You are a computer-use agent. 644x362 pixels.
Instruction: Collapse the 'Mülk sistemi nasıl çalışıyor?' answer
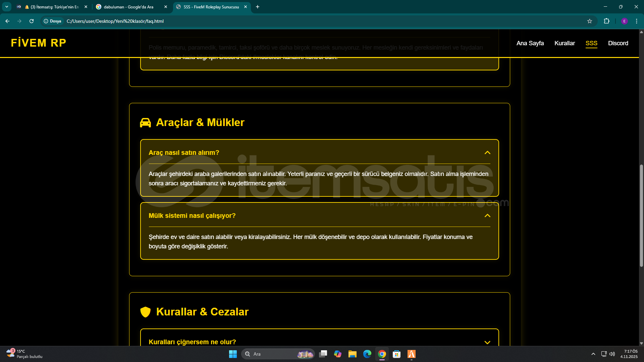tap(487, 216)
